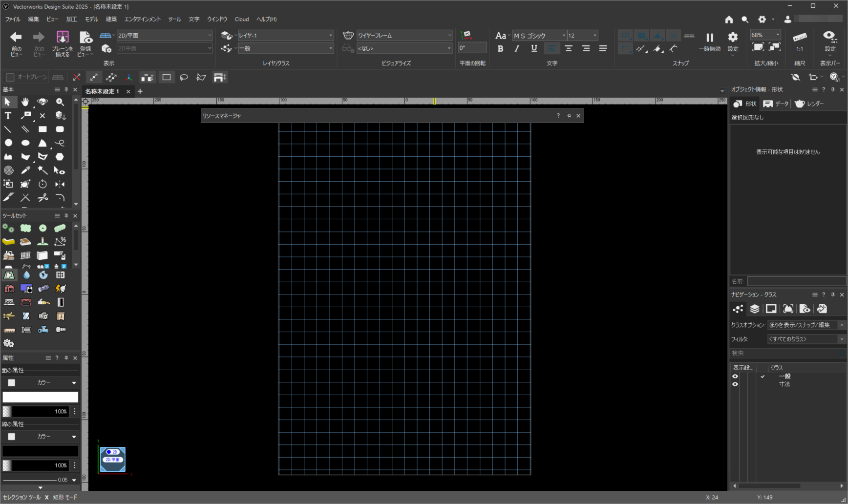848x504 pixels.
Task: Toggle underline text formatting
Action: click(534, 48)
